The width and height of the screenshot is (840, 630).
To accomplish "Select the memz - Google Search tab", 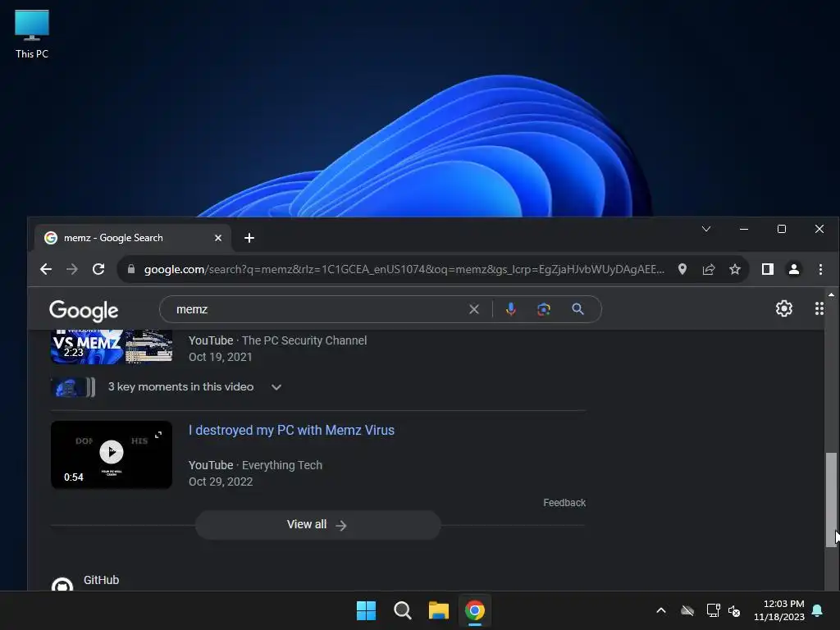I will click(x=133, y=238).
